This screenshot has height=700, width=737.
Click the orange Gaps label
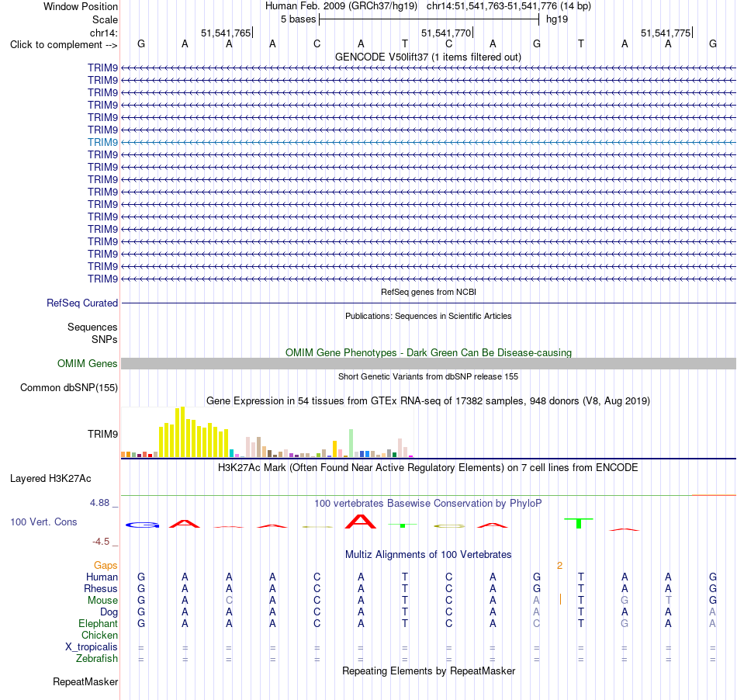click(x=106, y=565)
